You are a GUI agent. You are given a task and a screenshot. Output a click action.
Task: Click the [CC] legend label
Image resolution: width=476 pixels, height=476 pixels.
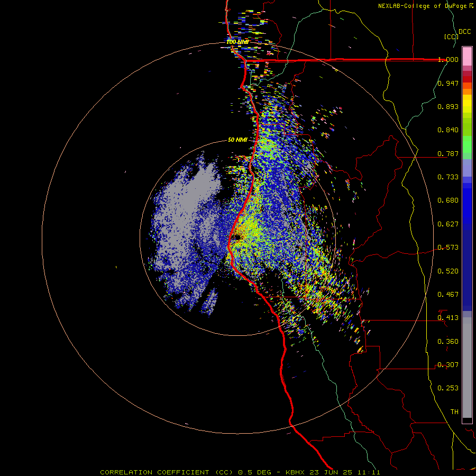[451, 36]
